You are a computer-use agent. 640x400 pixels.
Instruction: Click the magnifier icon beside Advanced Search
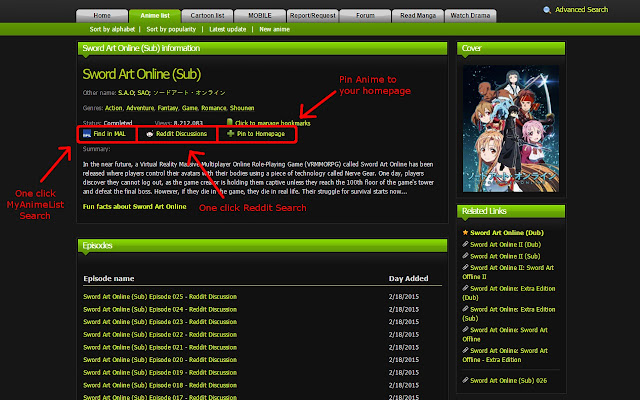pos(547,10)
